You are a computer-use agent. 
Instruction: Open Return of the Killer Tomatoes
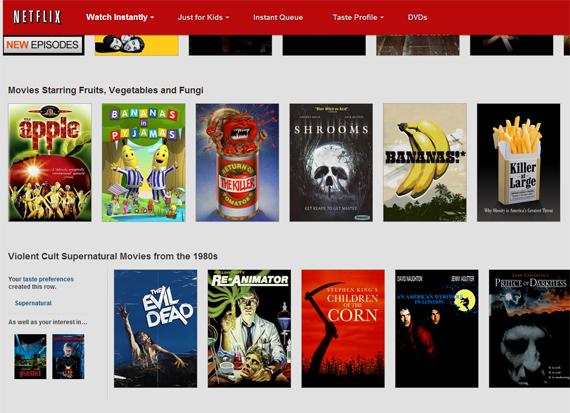[237, 163]
